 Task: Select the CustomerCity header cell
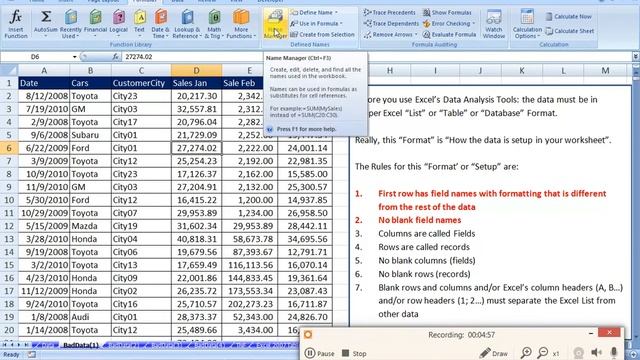pyautogui.click(x=141, y=83)
